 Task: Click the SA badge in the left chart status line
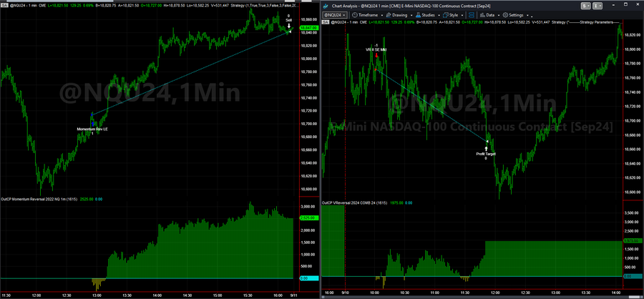click(4, 5)
